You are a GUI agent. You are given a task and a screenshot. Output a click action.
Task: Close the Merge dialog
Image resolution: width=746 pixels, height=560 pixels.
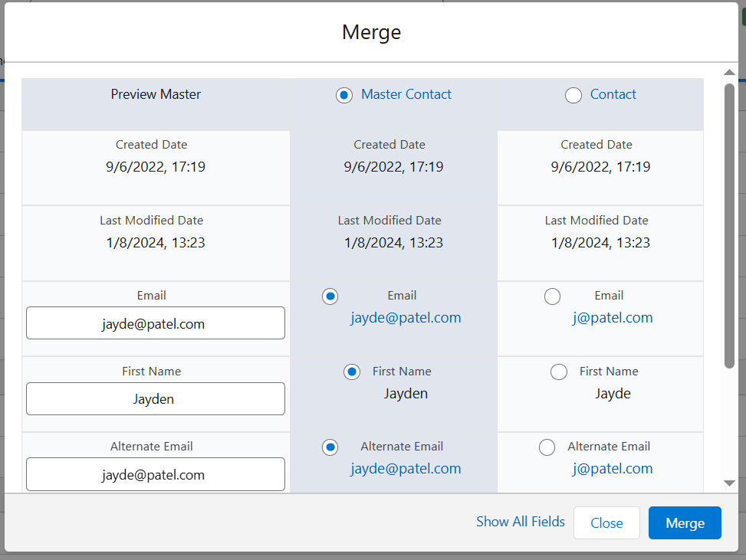pyautogui.click(x=606, y=522)
